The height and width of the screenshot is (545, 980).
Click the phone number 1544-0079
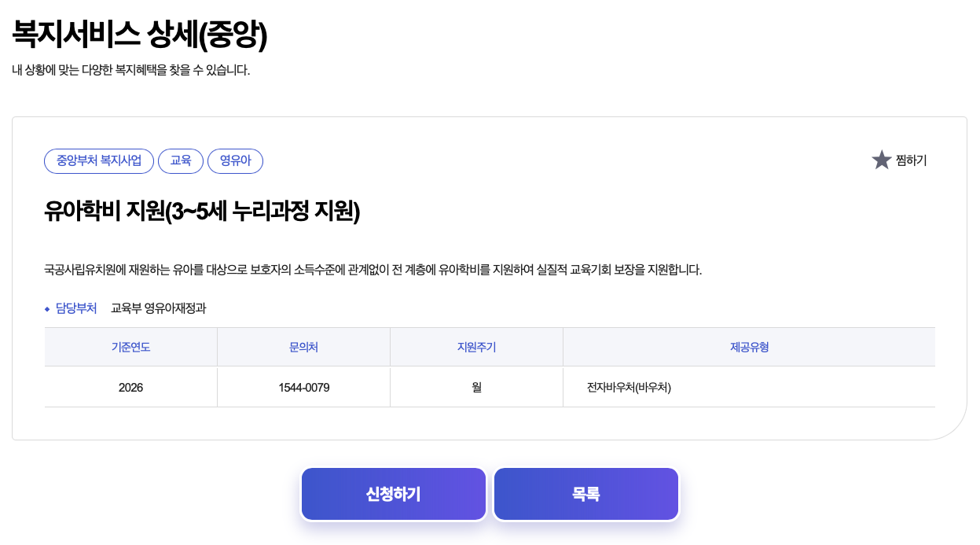pyautogui.click(x=303, y=387)
